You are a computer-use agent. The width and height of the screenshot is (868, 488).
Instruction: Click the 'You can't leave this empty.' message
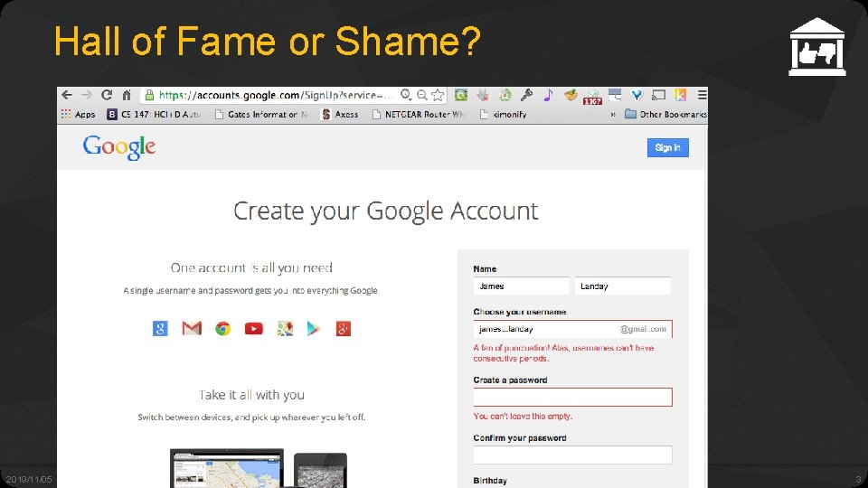[x=523, y=416]
